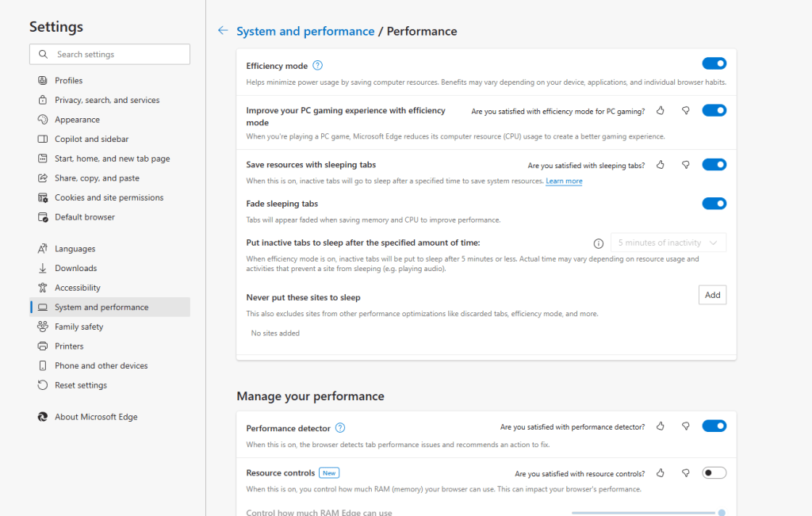812x516 pixels.
Task: Click System and performance breadcrumb link
Action: pyautogui.click(x=305, y=31)
